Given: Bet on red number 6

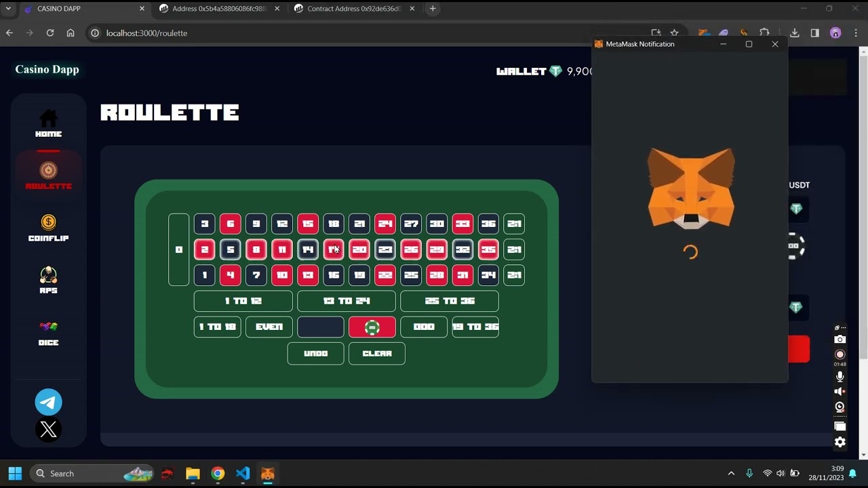Looking at the screenshot, I should [231, 224].
